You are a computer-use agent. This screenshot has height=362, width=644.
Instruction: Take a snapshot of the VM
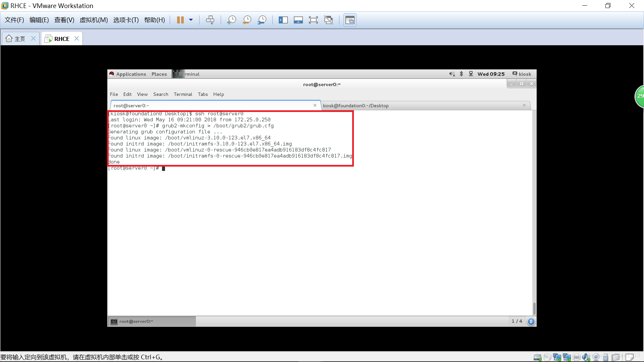pos(231,20)
